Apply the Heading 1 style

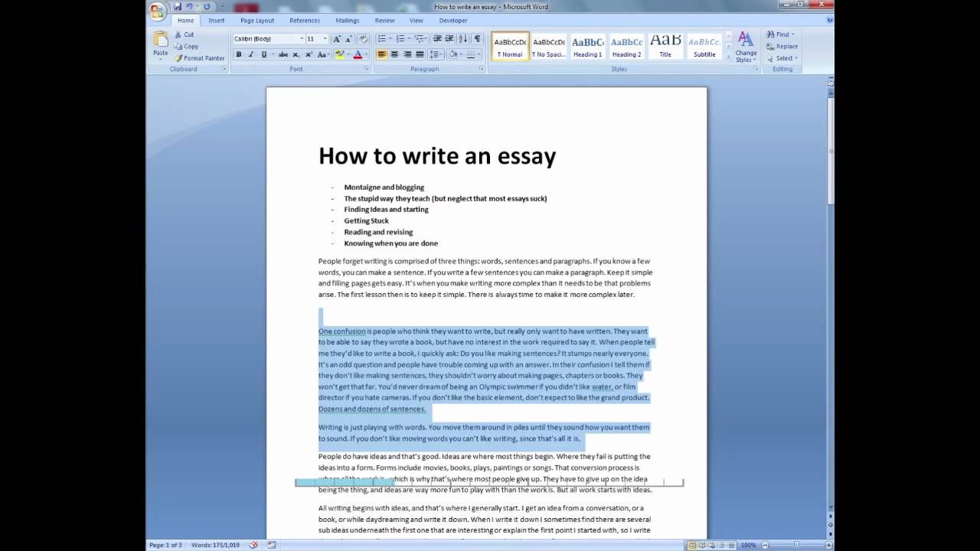[x=587, y=47]
